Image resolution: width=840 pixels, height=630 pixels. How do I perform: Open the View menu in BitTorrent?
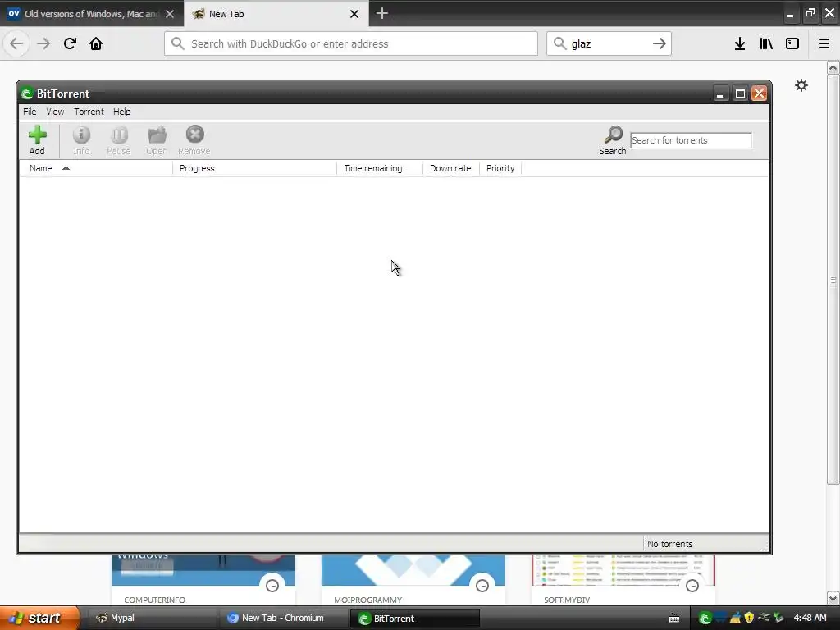click(x=55, y=112)
